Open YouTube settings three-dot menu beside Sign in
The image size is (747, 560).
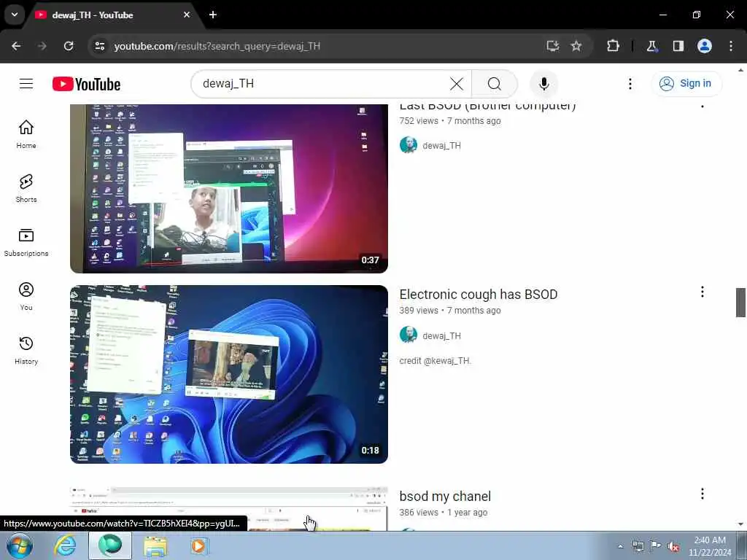click(x=630, y=84)
